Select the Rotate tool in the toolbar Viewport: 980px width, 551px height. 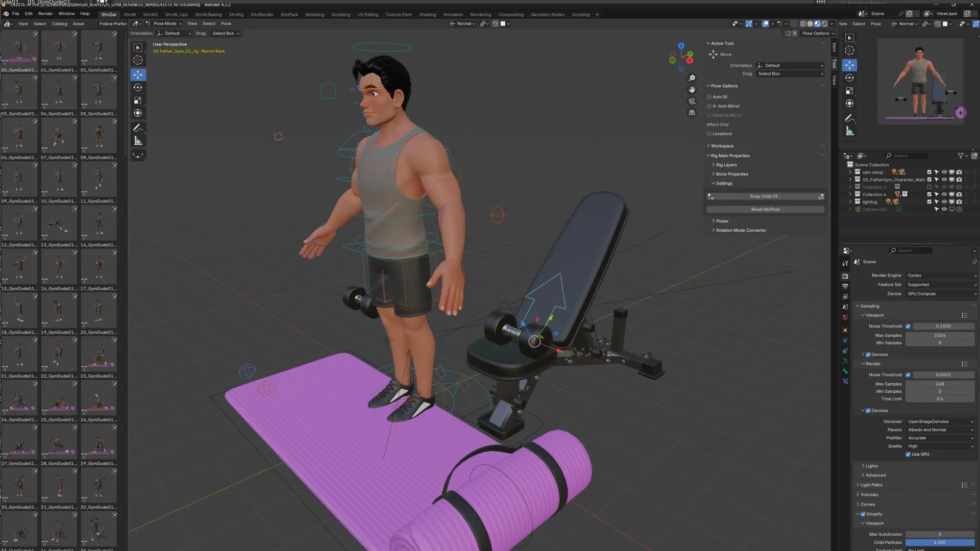coord(138,87)
